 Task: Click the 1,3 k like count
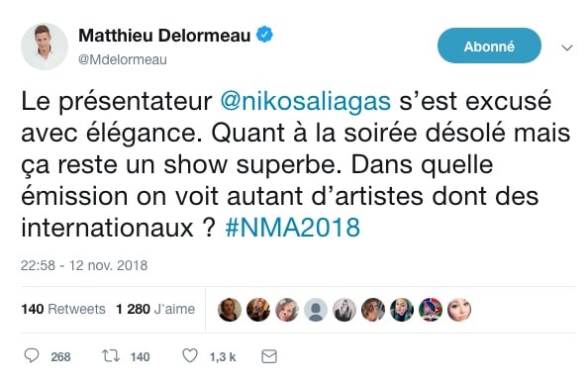click(x=223, y=356)
